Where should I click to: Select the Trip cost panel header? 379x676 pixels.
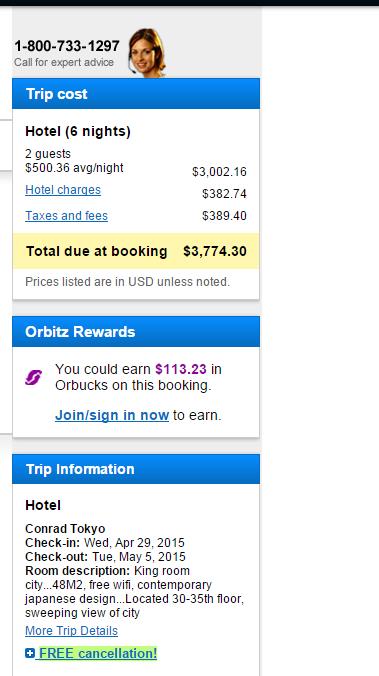(136, 94)
